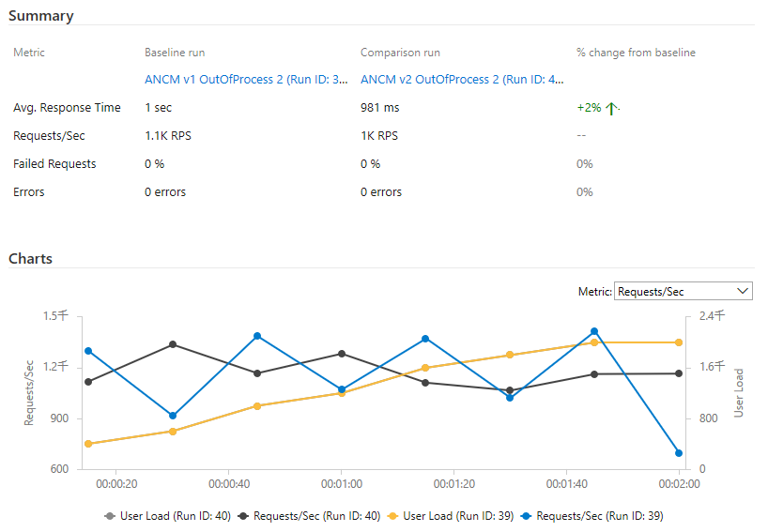The height and width of the screenshot is (532, 768).
Task: Select the blue data point at 00:02:00
Action: 679,452
